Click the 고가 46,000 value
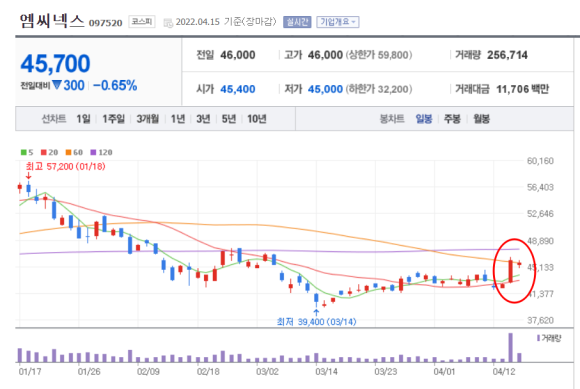 point(325,55)
